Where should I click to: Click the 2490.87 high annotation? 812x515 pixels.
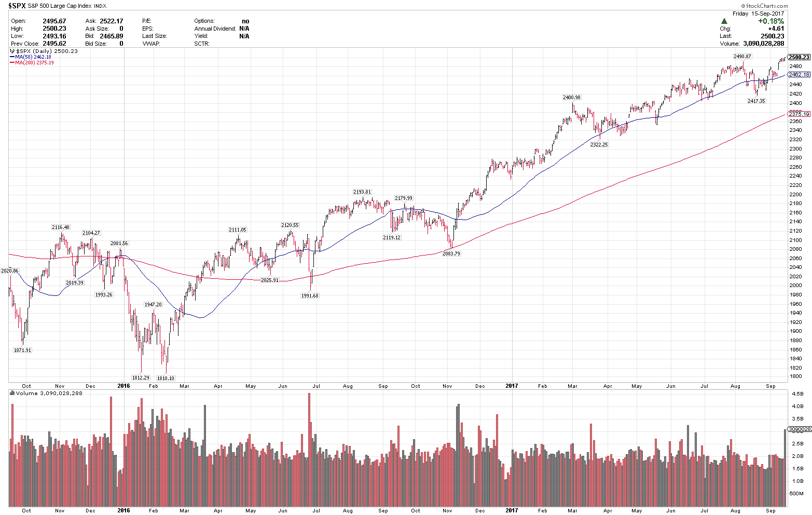pos(742,57)
